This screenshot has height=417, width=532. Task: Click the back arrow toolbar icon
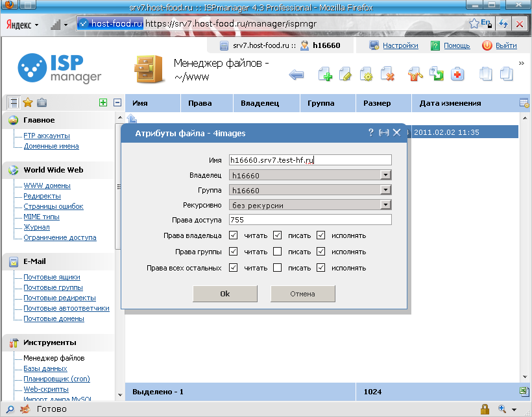coord(296,74)
